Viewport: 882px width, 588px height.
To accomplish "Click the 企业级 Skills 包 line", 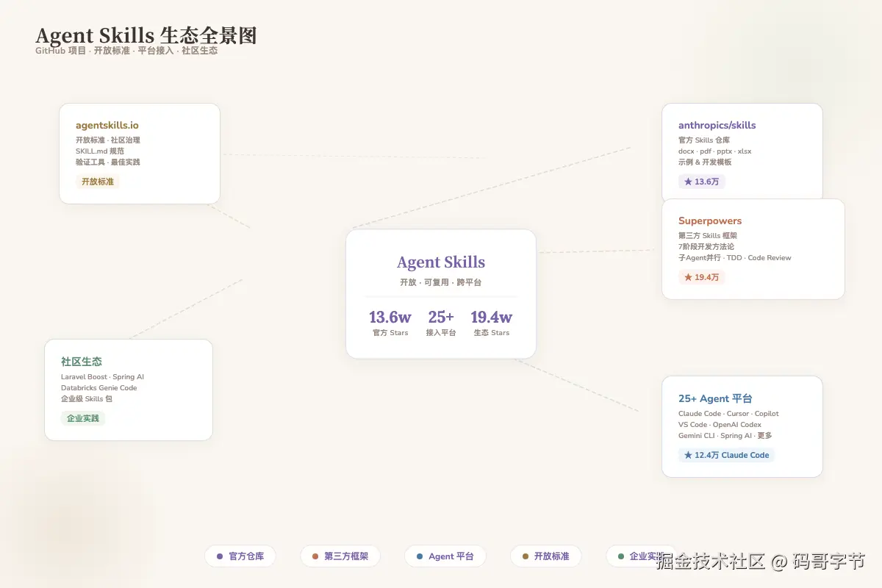I will 87,399.
